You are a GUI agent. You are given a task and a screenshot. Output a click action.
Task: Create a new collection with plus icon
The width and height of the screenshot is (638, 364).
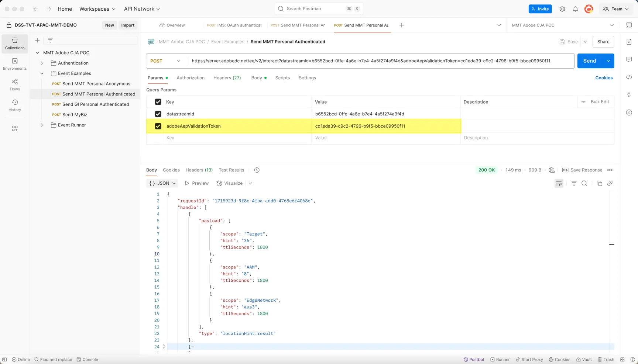pos(37,40)
